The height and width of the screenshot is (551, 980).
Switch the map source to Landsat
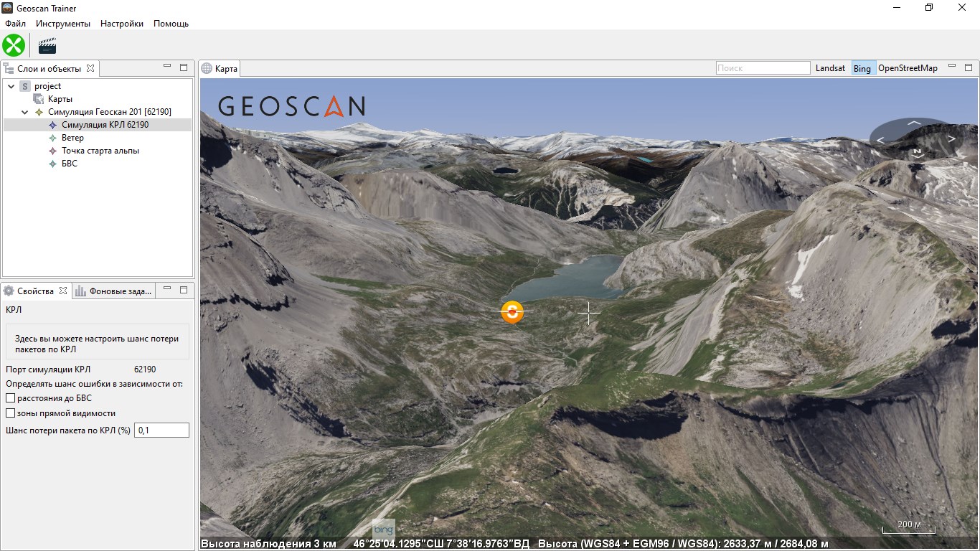[x=830, y=68]
